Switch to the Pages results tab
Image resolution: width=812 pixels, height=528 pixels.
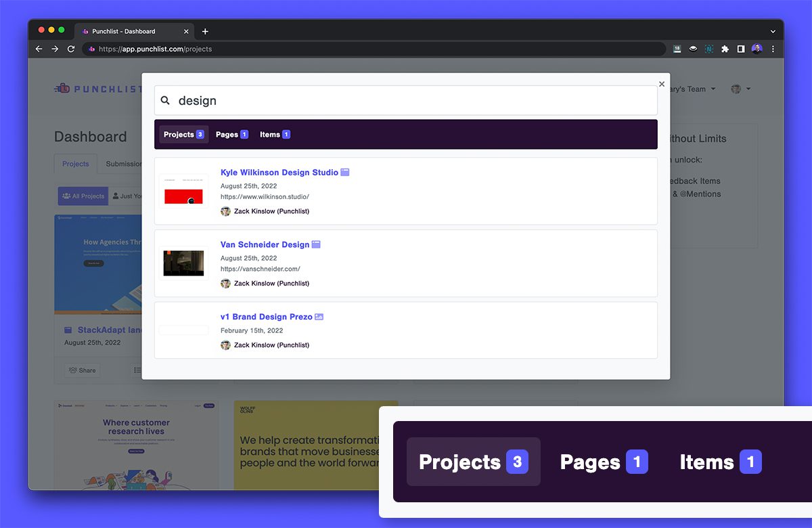click(232, 134)
